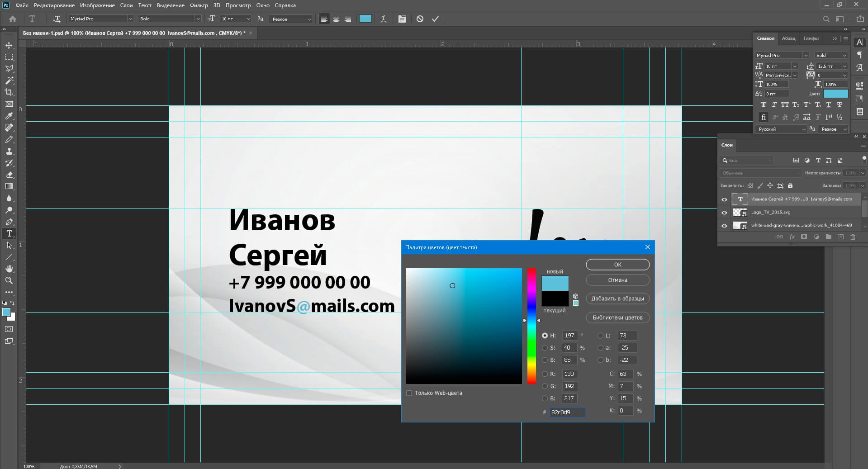Select the Clone Stamp tool
Image resolution: width=868 pixels, height=469 pixels.
(x=9, y=151)
